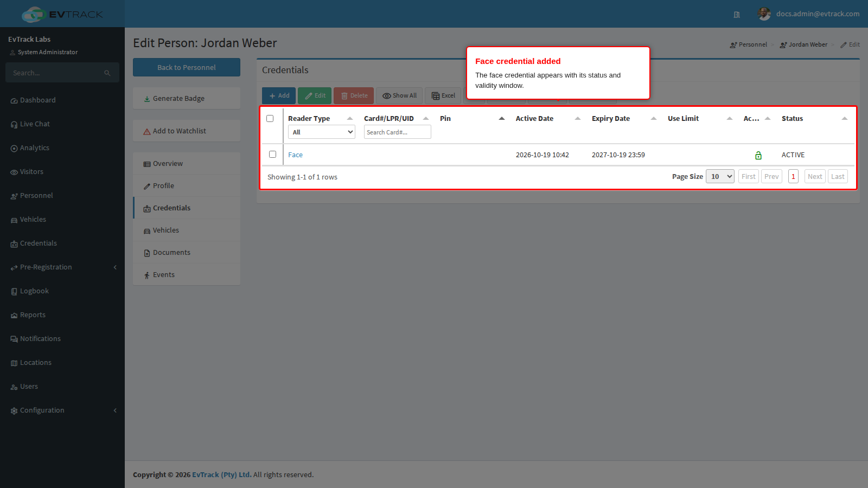
Task: Click the green lock icon in the Face row
Action: (x=758, y=156)
